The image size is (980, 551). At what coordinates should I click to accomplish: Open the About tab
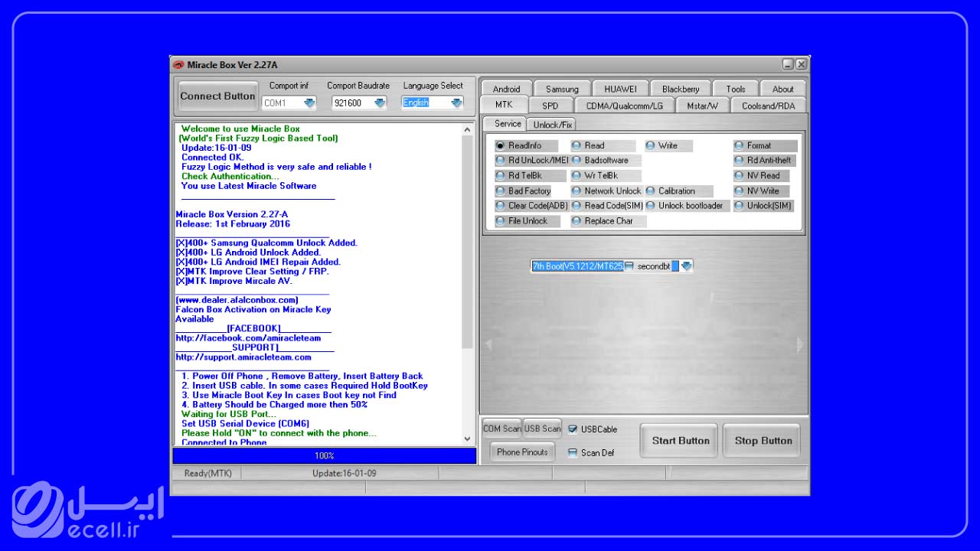[783, 89]
